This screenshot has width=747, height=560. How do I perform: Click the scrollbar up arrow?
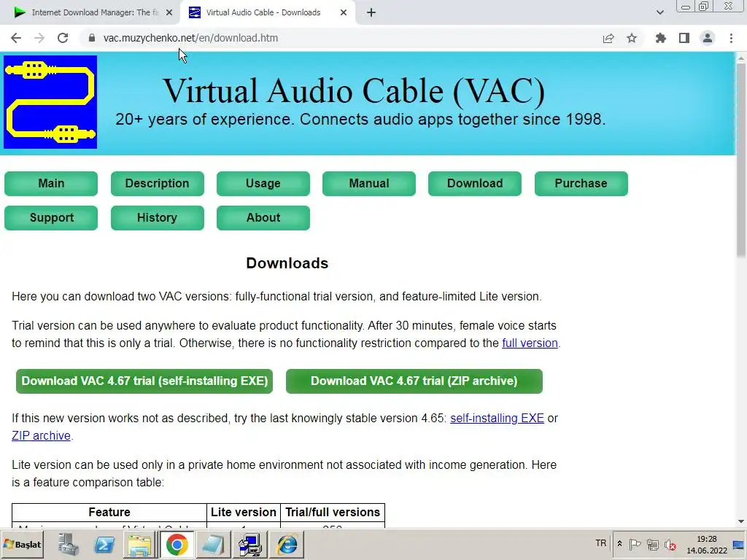(741, 58)
